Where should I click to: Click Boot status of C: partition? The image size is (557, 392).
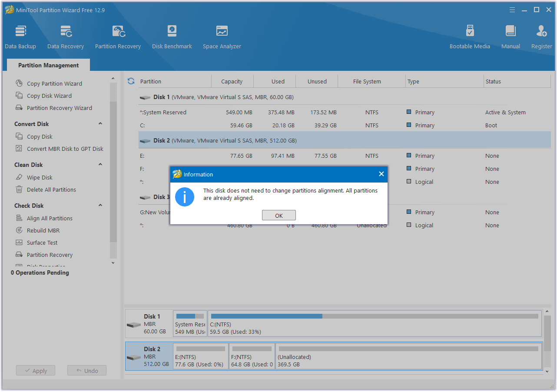pyautogui.click(x=491, y=125)
